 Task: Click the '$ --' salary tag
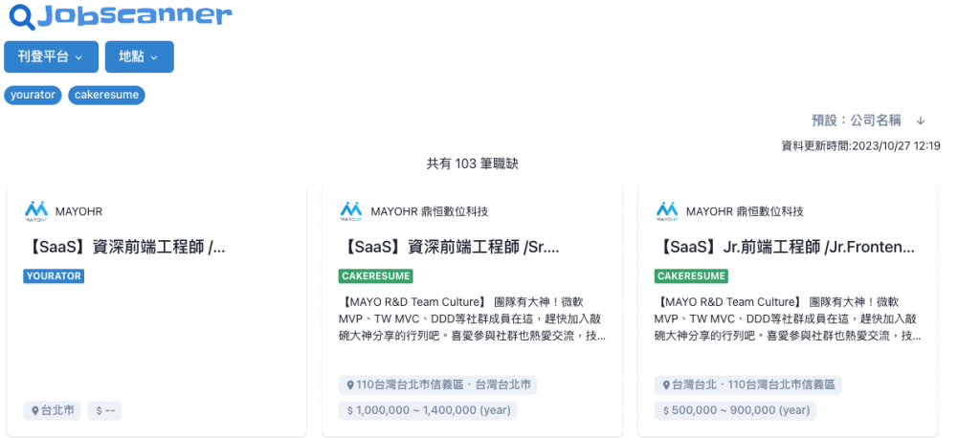(x=104, y=410)
